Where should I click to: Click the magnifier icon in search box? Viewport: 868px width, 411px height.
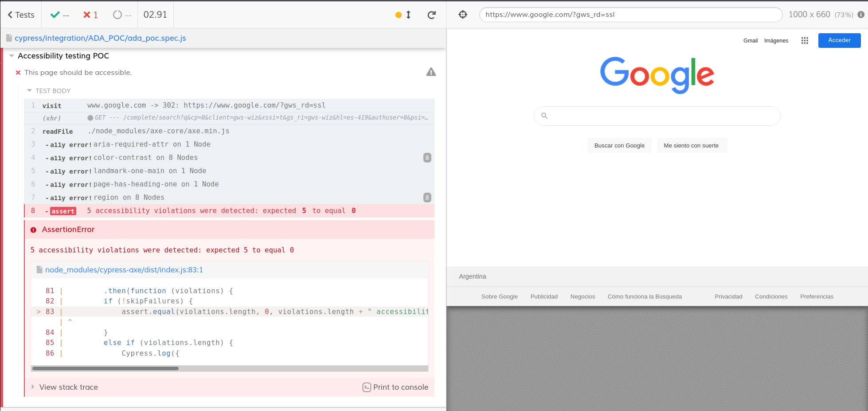pos(544,116)
